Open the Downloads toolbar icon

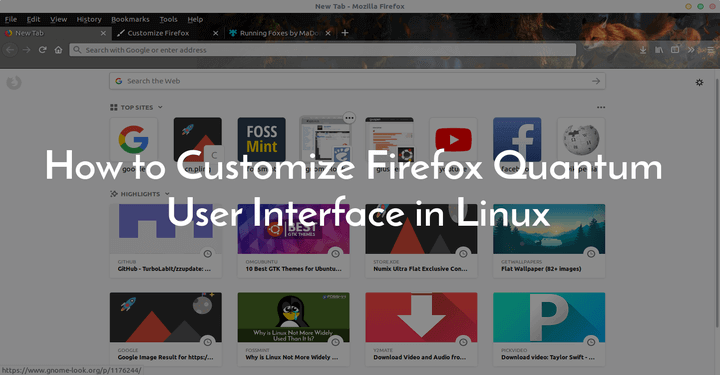point(643,50)
